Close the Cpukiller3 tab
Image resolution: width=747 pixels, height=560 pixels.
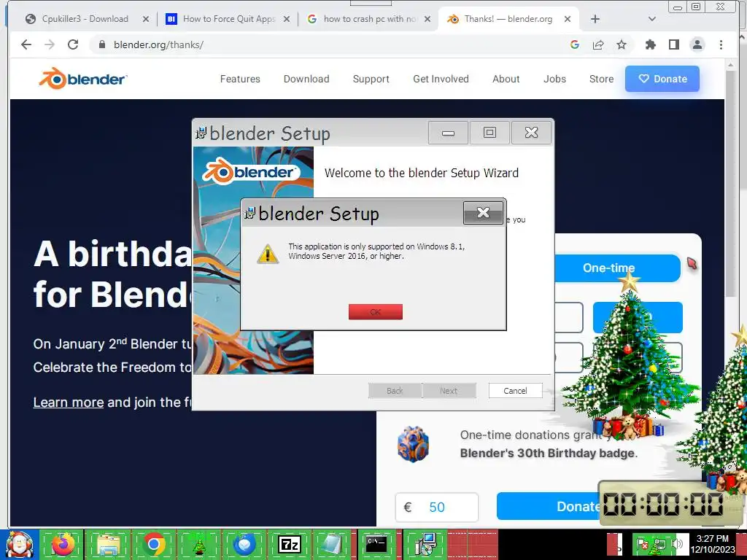[146, 19]
